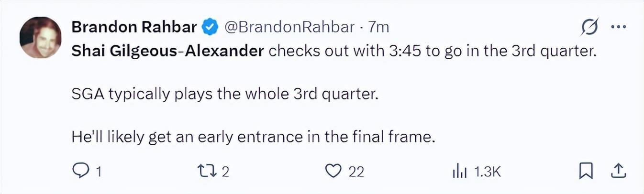Click the Grok slashed-circle icon

[x=589, y=28]
